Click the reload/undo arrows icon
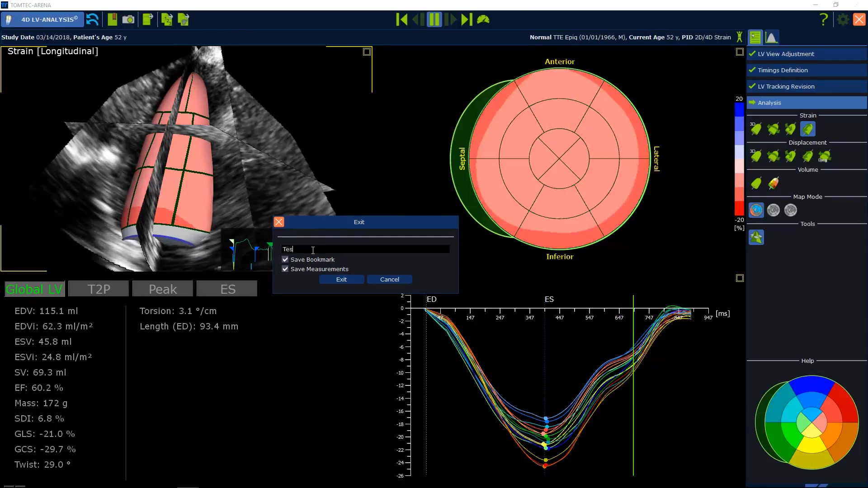This screenshot has height=488, width=868. click(92, 19)
